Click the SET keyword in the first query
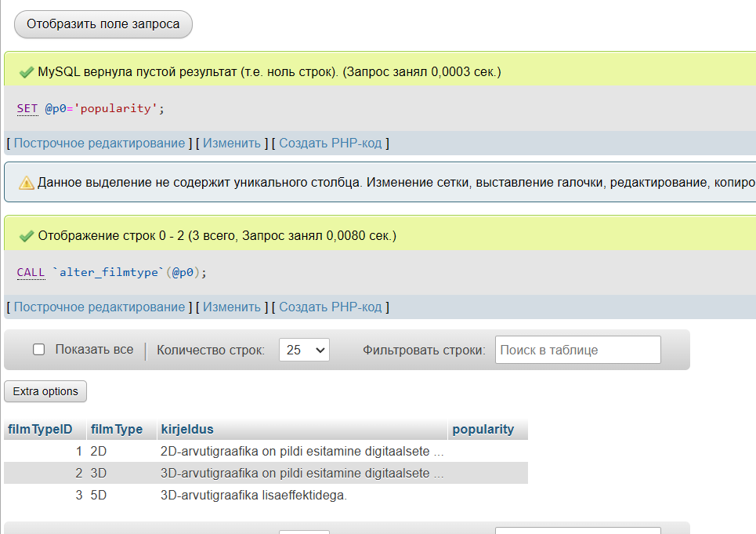 tap(27, 108)
